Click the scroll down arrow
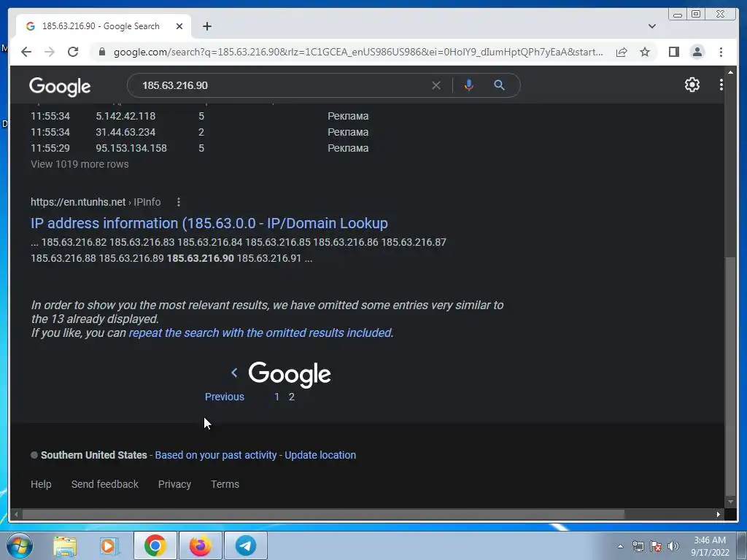This screenshot has width=747, height=560. [x=730, y=502]
